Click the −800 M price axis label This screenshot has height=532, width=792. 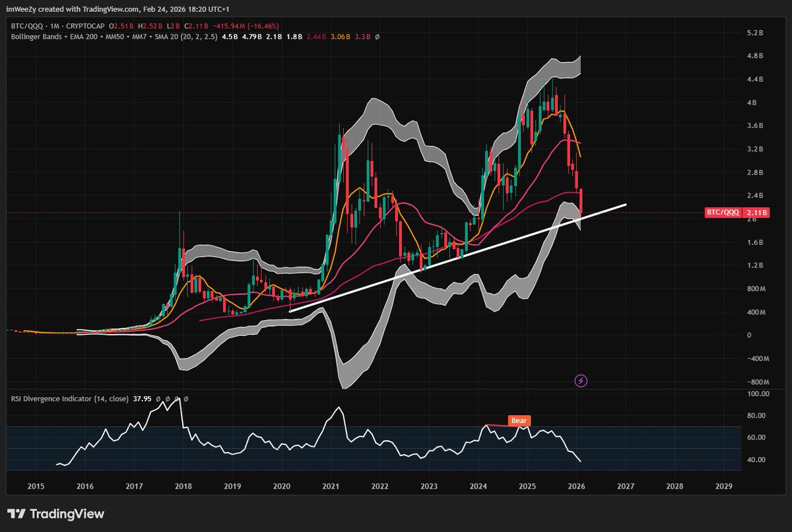pyautogui.click(x=758, y=382)
